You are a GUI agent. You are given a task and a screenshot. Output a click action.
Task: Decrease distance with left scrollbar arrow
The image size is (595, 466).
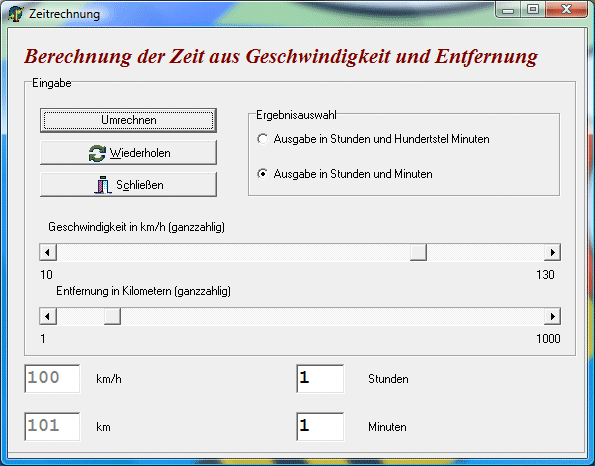pyautogui.click(x=48, y=316)
